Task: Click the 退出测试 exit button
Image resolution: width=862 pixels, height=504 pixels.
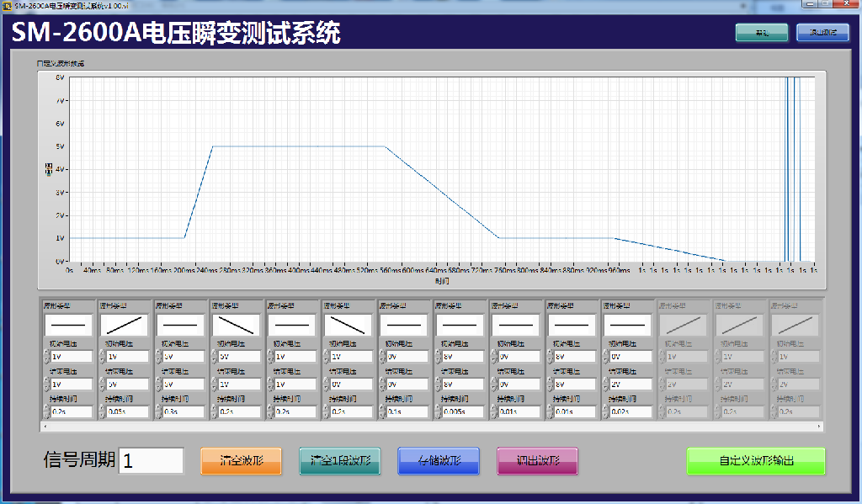Action: (x=822, y=33)
